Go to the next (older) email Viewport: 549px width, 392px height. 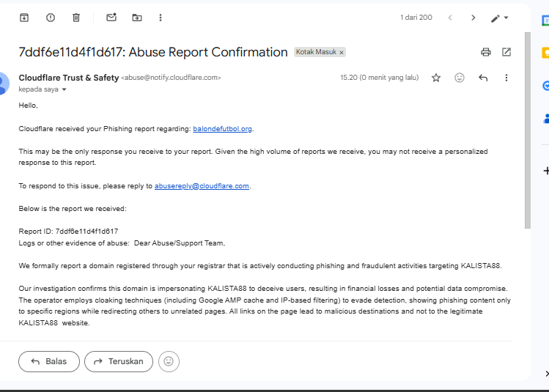point(474,18)
